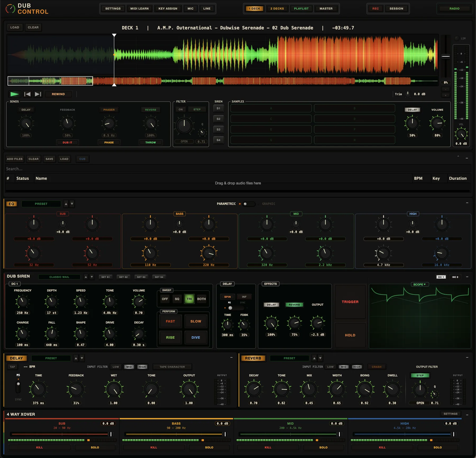The image size is (476, 458).
Task: Click the Rewind button
Action: 58,94
